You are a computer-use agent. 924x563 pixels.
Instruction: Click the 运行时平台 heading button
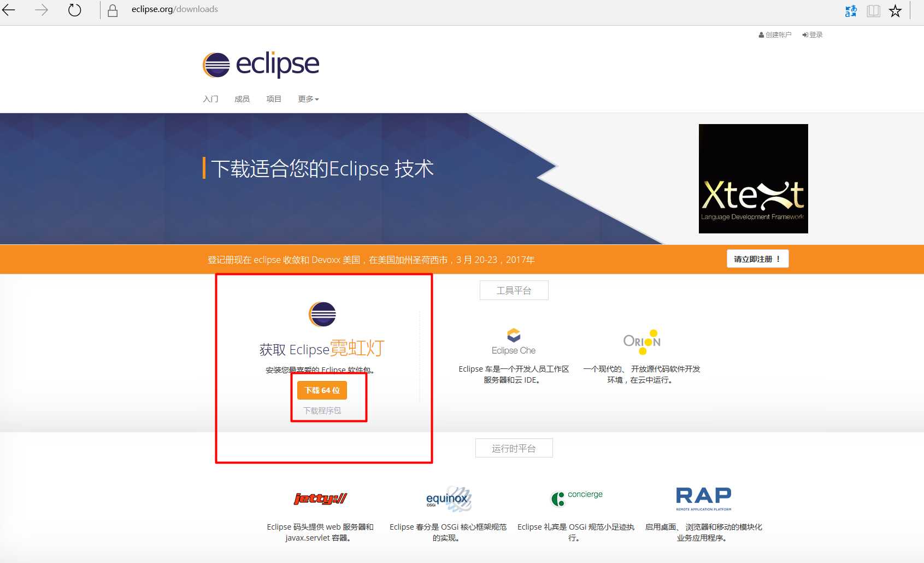tap(514, 448)
